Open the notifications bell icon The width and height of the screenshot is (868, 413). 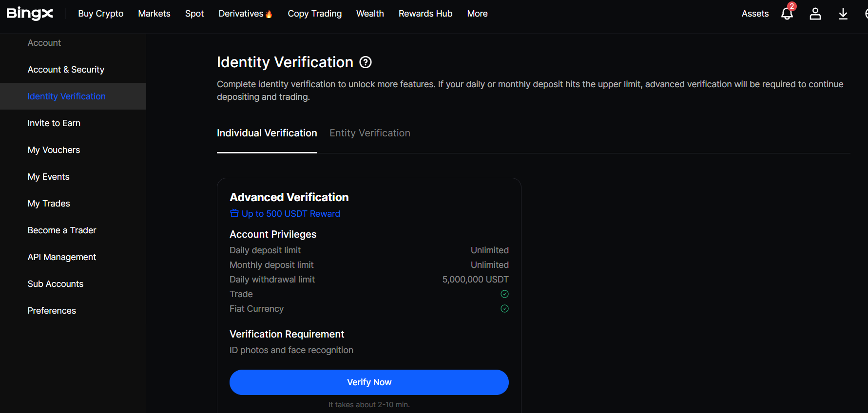point(787,14)
